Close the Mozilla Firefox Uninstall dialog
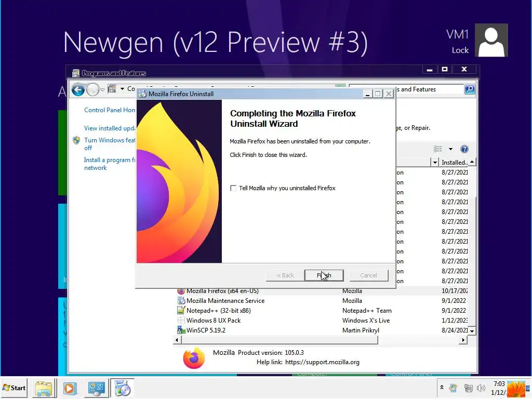The image size is (532, 399). point(389,94)
